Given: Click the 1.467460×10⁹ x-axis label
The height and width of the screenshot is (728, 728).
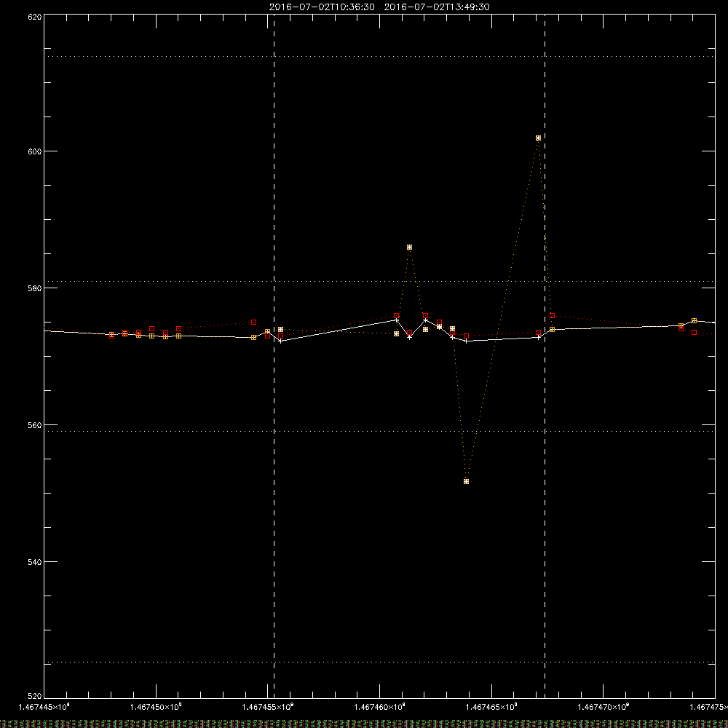Looking at the screenshot, I should (x=380, y=707).
